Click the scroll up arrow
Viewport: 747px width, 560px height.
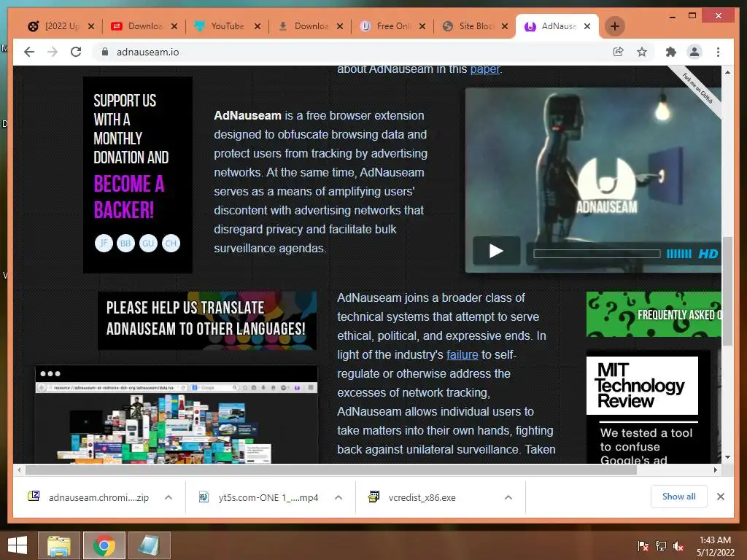pos(727,72)
